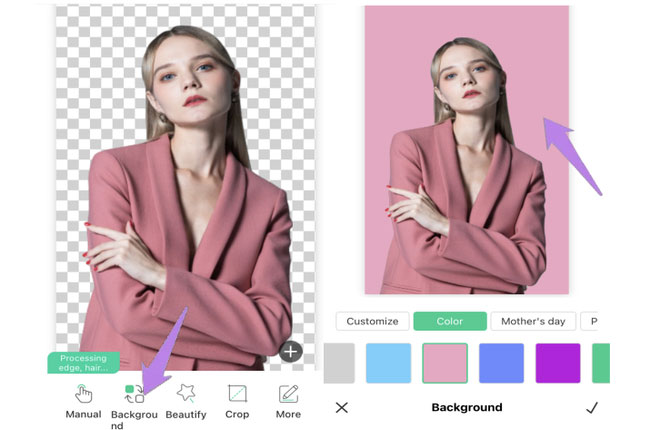Pick the light blue color swatch
The image size is (650, 430).
pyautogui.click(x=388, y=363)
